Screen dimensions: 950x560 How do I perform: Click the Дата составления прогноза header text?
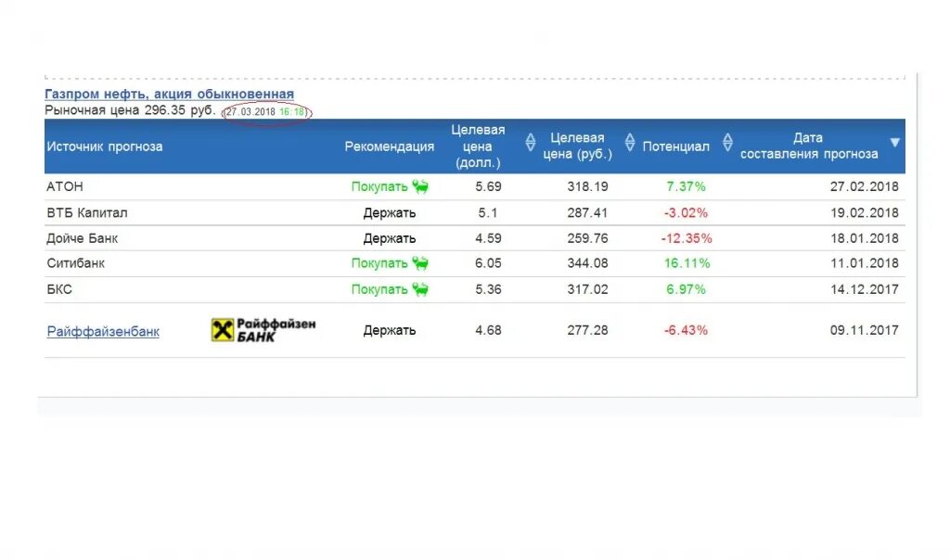coord(809,146)
